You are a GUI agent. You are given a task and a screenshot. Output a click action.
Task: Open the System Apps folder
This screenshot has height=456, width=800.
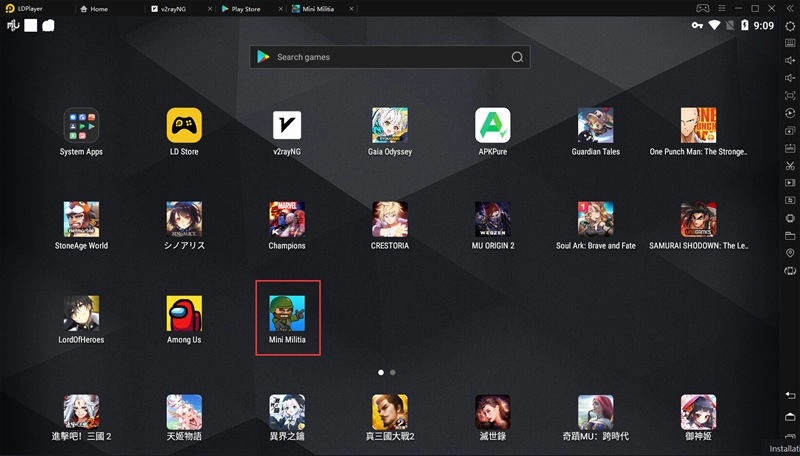81,126
